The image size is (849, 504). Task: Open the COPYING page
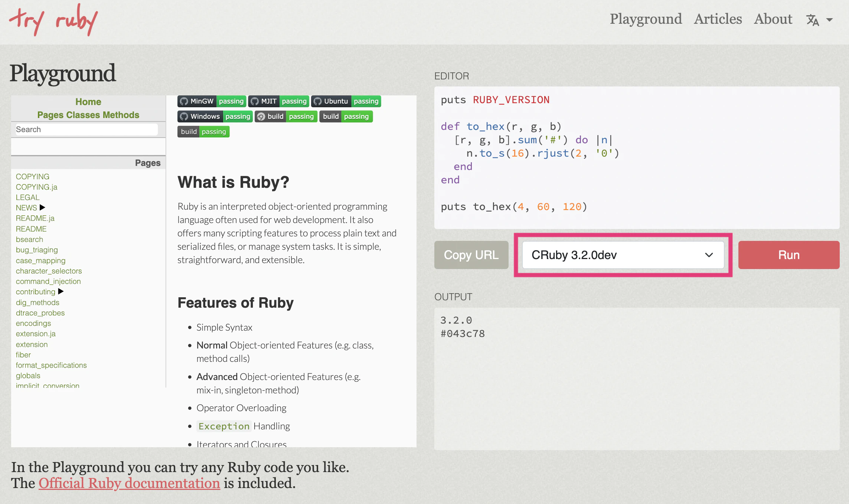click(x=33, y=177)
